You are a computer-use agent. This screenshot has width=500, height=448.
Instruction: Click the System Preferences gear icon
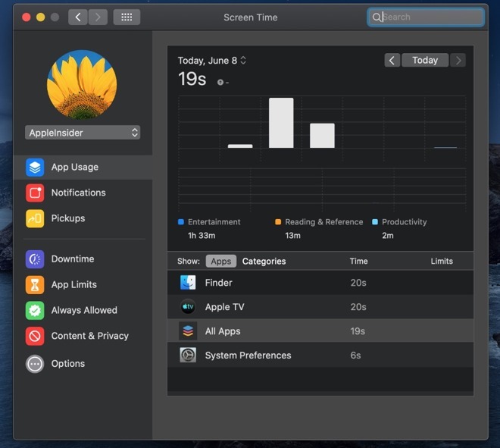[188, 356]
